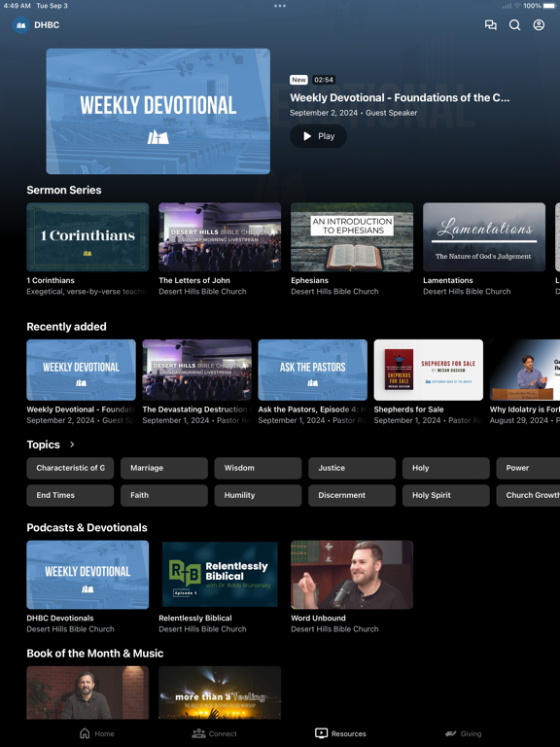Open the search magnifier icon
Image resolution: width=560 pixels, height=747 pixels.
point(514,24)
